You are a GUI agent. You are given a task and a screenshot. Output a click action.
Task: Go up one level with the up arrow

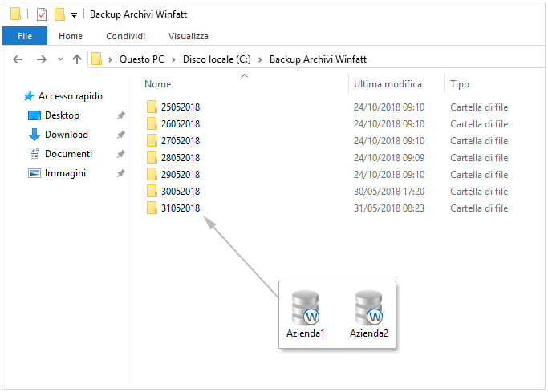pos(77,59)
